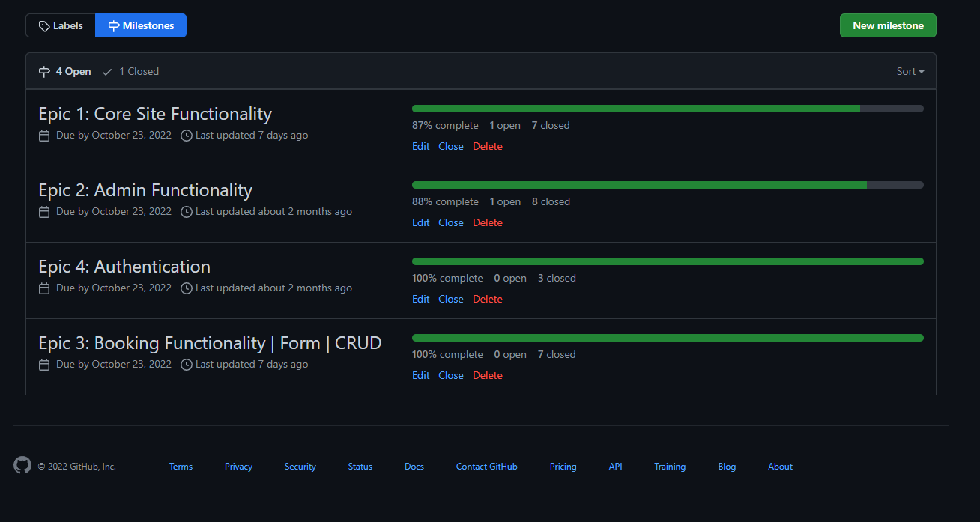This screenshot has height=522, width=980.
Task: Delete the Epic 2 milestone
Action: [x=488, y=222]
